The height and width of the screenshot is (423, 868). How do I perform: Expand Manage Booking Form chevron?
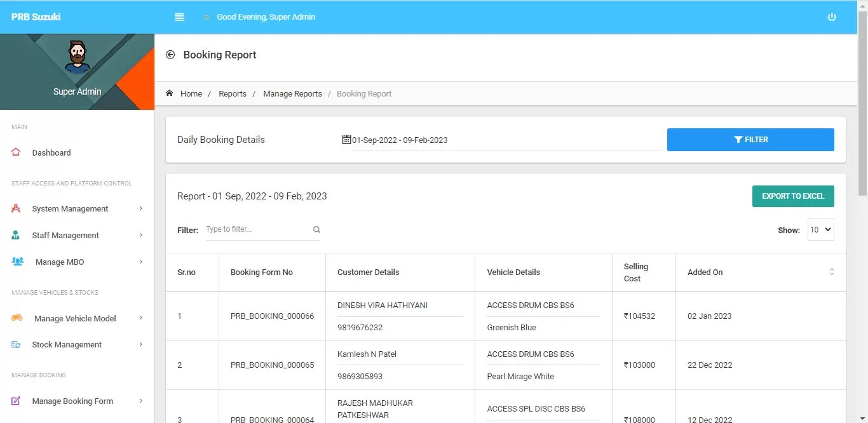(x=141, y=401)
